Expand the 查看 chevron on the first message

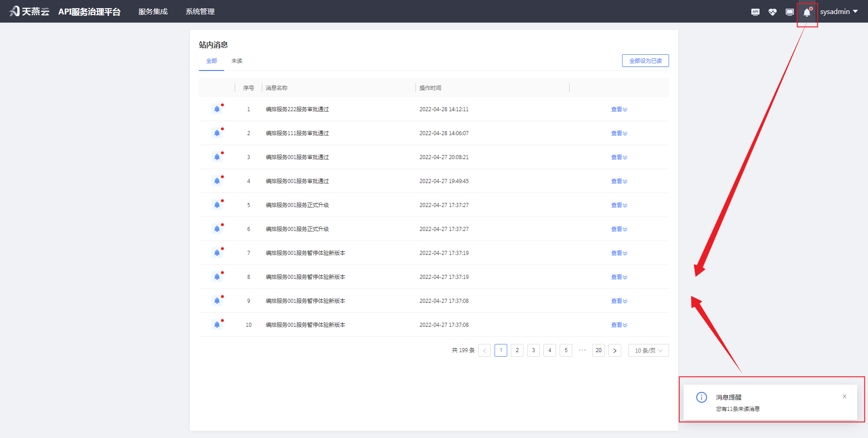[x=626, y=109]
